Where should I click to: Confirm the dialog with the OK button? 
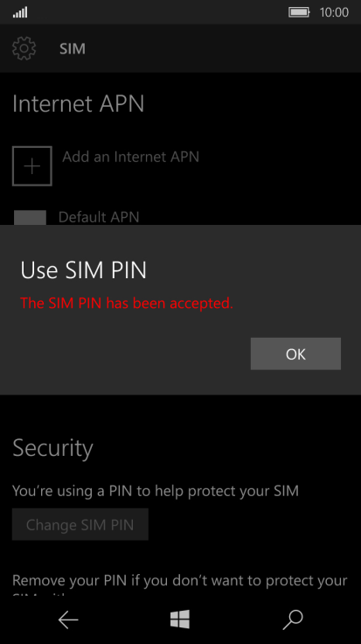[x=295, y=353]
